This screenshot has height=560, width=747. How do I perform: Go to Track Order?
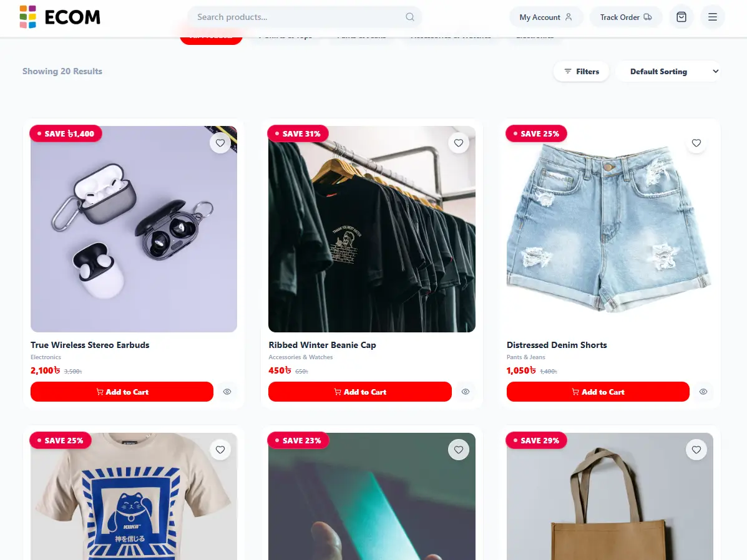coord(626,17)
